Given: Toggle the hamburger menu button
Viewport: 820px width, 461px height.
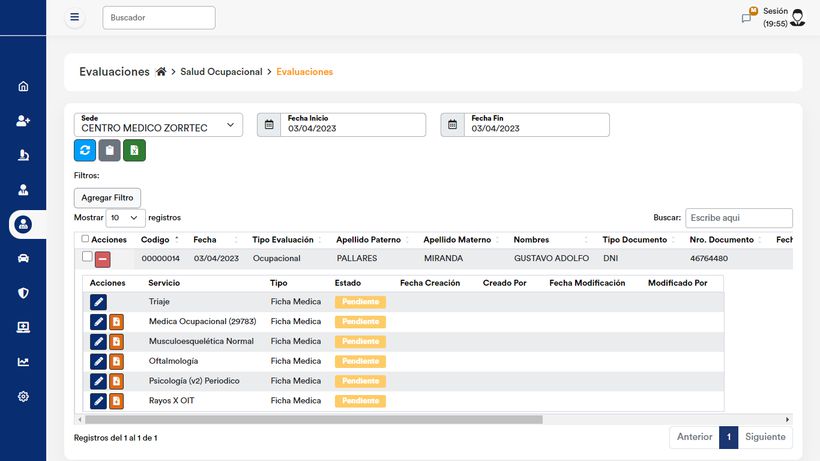Looking at the screenshot, I should click(75, 17).
